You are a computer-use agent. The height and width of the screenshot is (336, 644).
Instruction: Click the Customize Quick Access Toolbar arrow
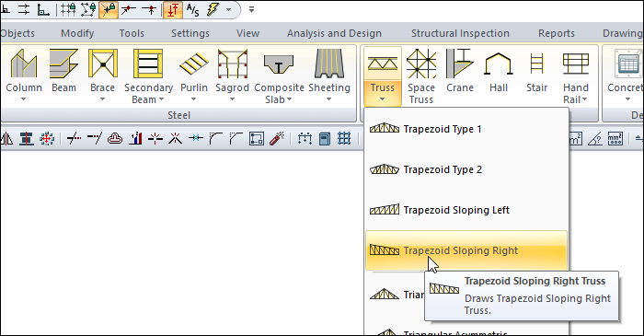click(x=251, y=9)
